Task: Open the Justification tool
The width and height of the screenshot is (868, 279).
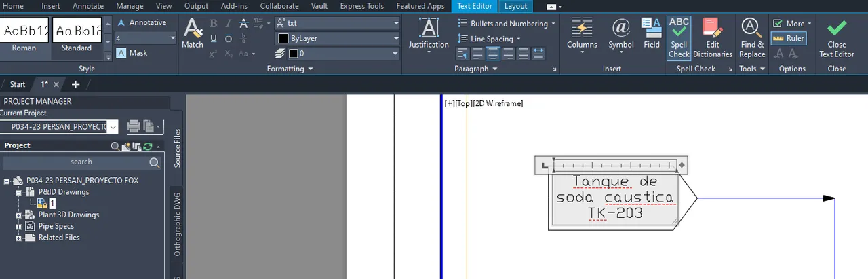Action: (x=429, y=33)
